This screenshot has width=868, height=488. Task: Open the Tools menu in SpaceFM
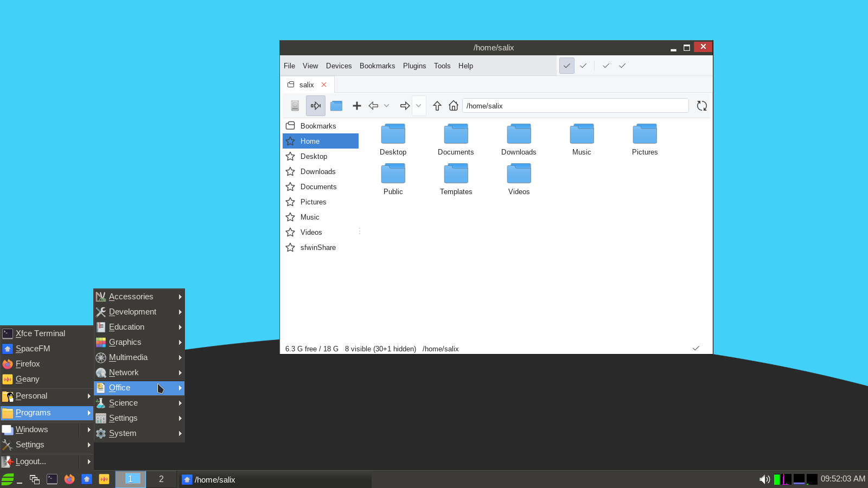coord(442,66)
